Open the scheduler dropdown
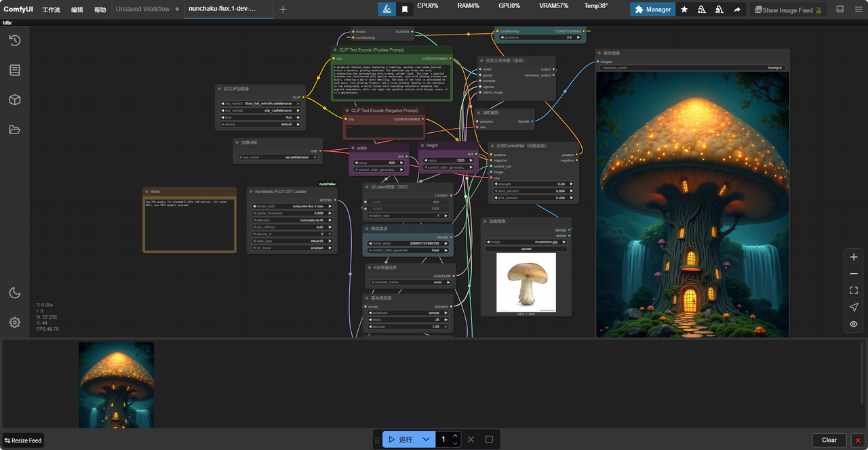The height and width of the screenshot is (450, 868). [x=409, y=313]
